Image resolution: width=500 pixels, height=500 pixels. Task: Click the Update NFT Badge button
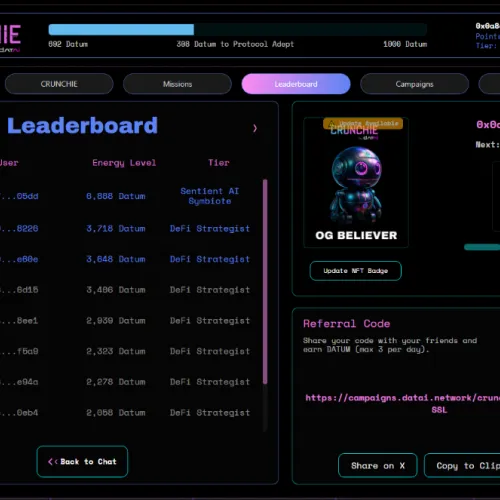click(x=356, y=271)
